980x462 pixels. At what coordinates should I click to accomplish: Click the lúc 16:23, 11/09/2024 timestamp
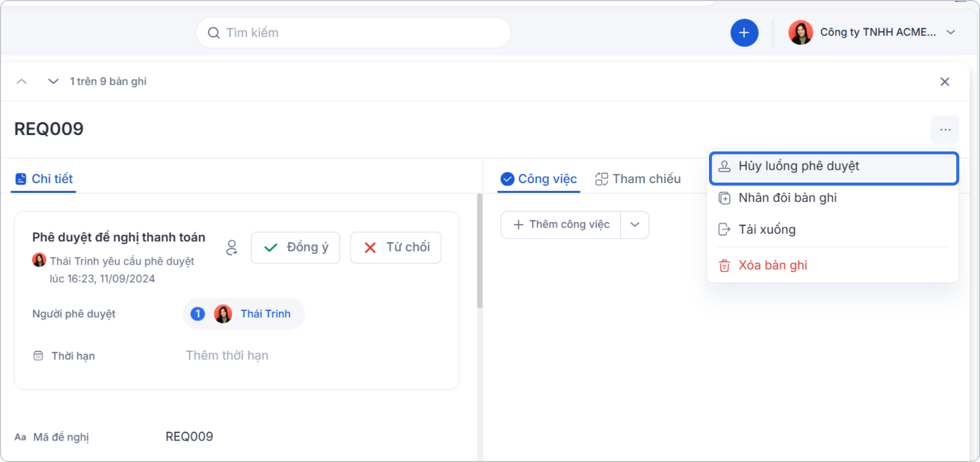click(x=102, y=278)
